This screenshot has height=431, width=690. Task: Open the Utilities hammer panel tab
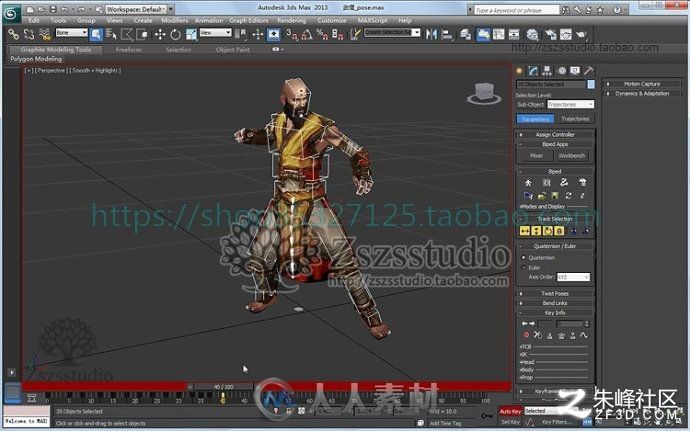[x=589, y=71]
